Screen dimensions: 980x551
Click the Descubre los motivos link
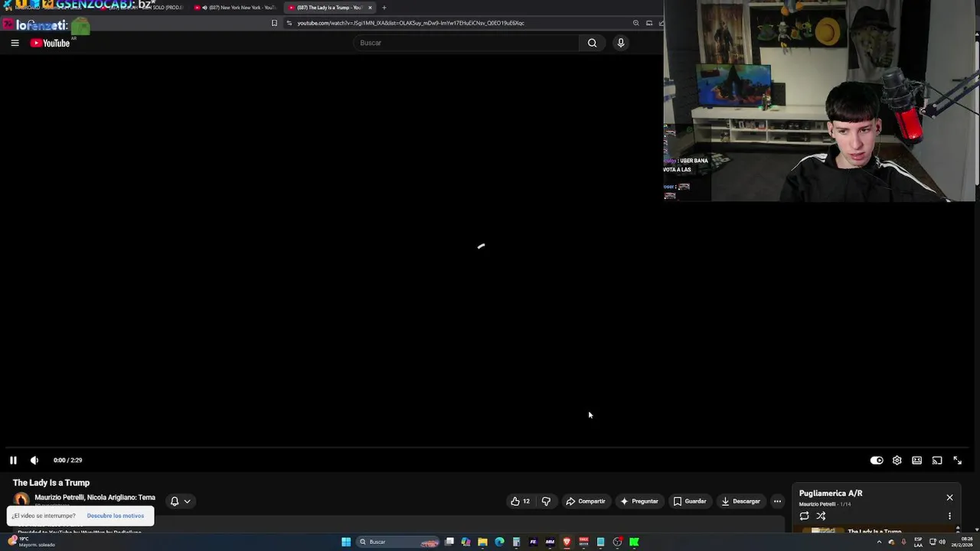click(116, 516)
